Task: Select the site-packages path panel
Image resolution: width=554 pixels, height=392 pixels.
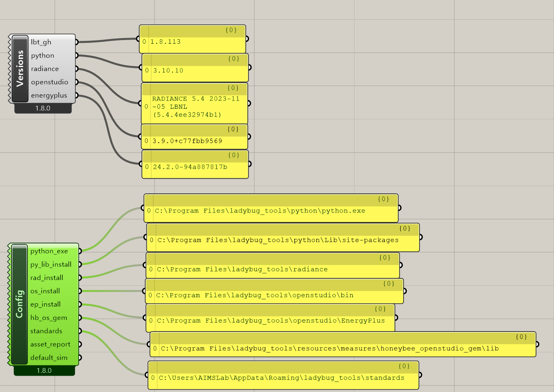Action: click(x=283, y=237)
